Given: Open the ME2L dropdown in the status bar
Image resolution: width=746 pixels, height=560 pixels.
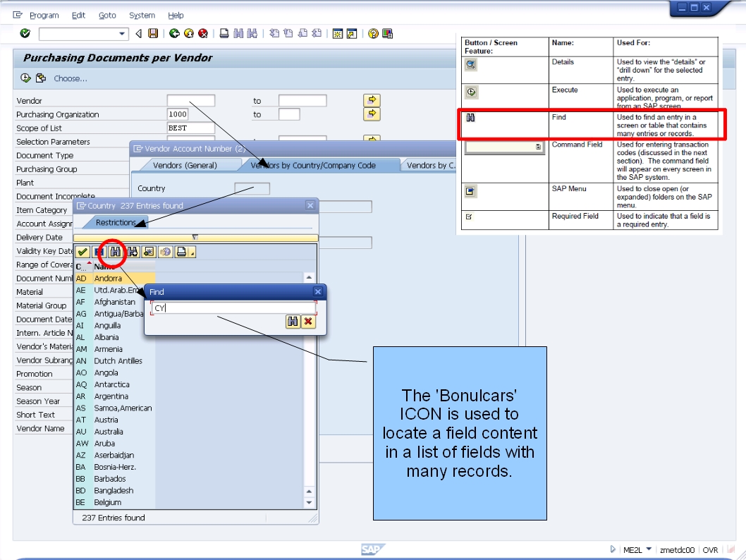Looking at the screenshot, I should pos(647,549).
